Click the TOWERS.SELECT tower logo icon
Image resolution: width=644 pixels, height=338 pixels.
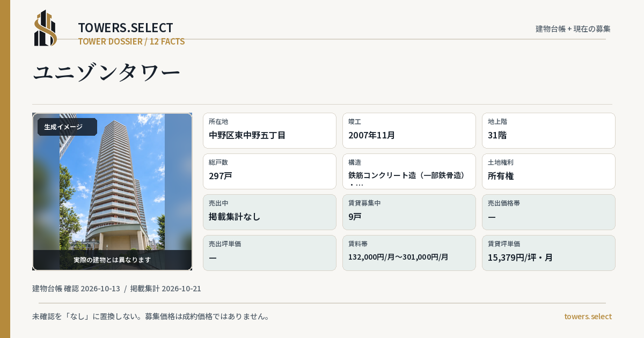point(46,28)
